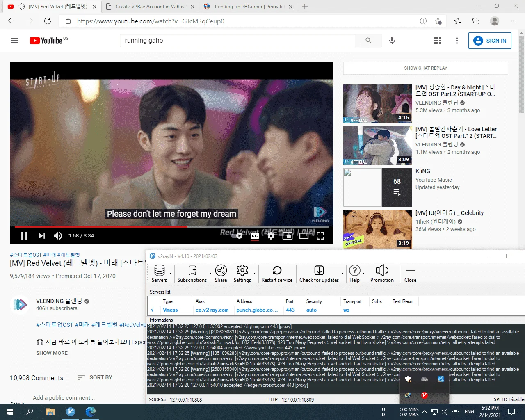Mute the video player volume
Image resolution: width=525 pixels, height=420 pixels.
pyautogui.click(x=58, y=236)
